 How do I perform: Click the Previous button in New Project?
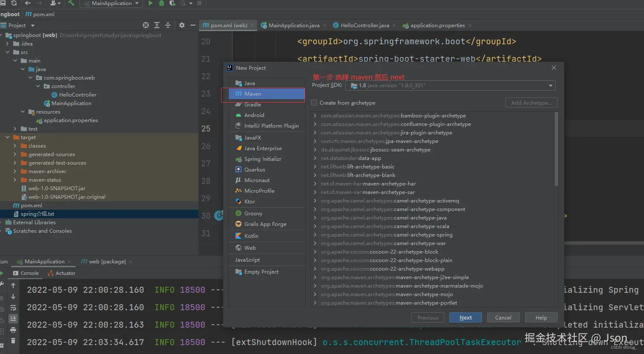tap(428, 317)
